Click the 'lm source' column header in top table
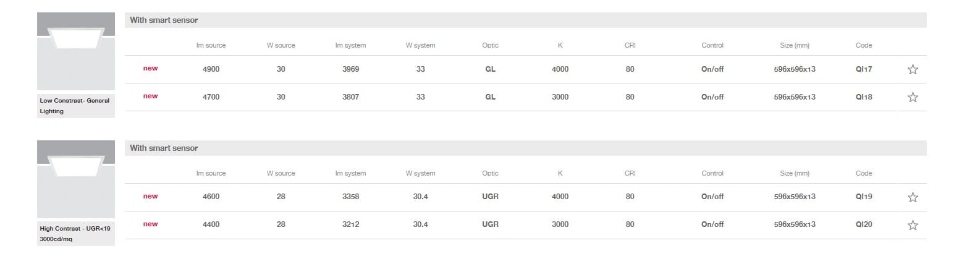The height and width of the screenshot is (264, 980). click(211, 45)
